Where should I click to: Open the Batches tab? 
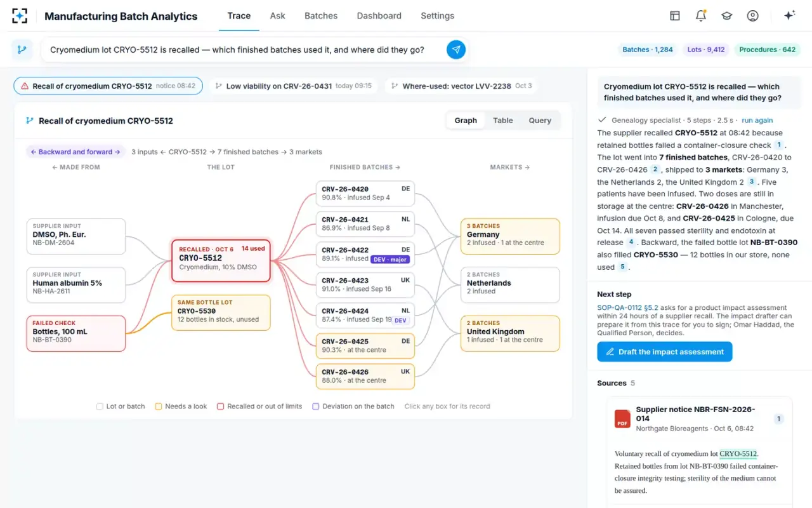point(321,16)
